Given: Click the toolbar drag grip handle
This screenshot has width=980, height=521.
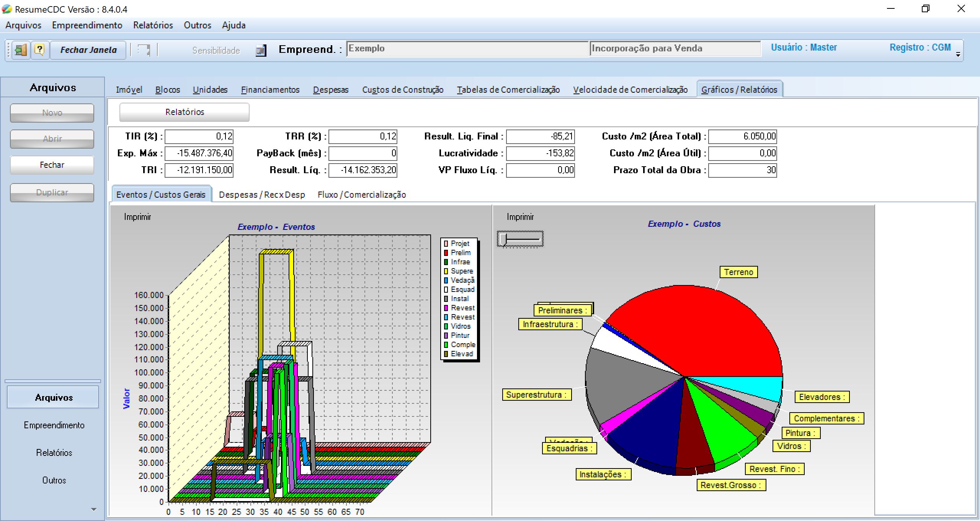Looking at the screenshot, I should pos(8,50).
